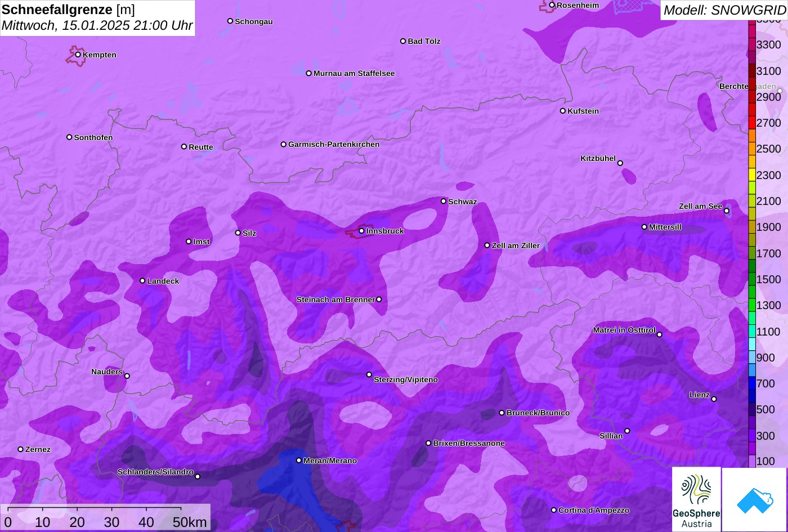Click the Sonthofen marker dot
Viewport: 788px width, 532px height.
(70, 137)
